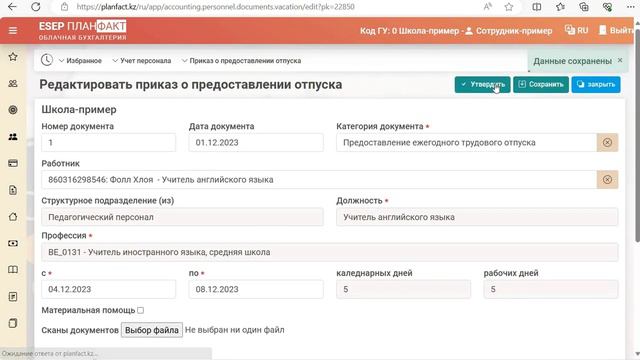Open browser split screen icon

(x=537, y=7)
